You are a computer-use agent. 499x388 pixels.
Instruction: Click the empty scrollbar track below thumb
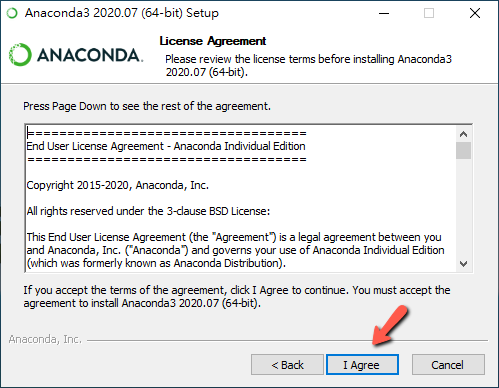(x=463, y=208)
